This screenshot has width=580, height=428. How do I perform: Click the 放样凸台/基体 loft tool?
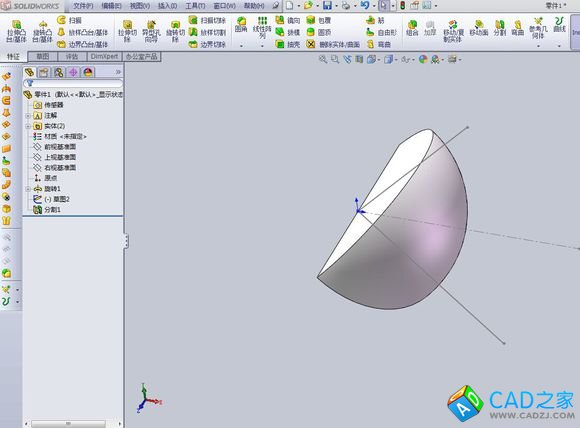coord(83,33)
